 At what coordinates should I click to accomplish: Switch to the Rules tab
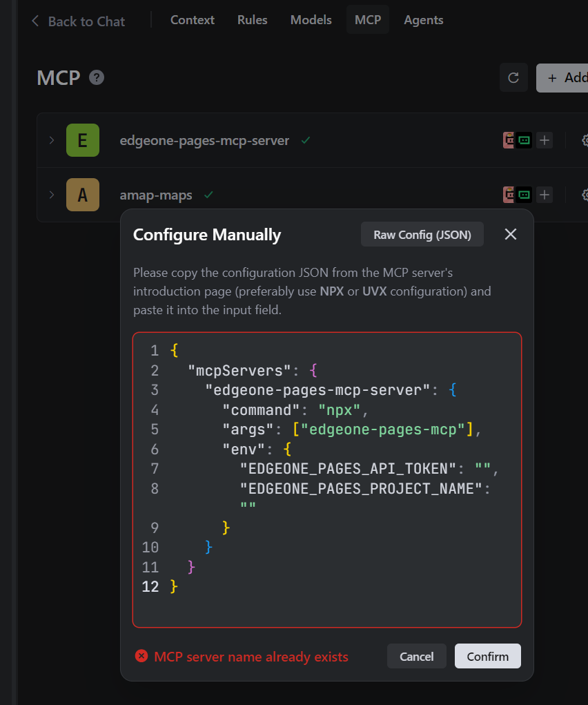[252, 20]
